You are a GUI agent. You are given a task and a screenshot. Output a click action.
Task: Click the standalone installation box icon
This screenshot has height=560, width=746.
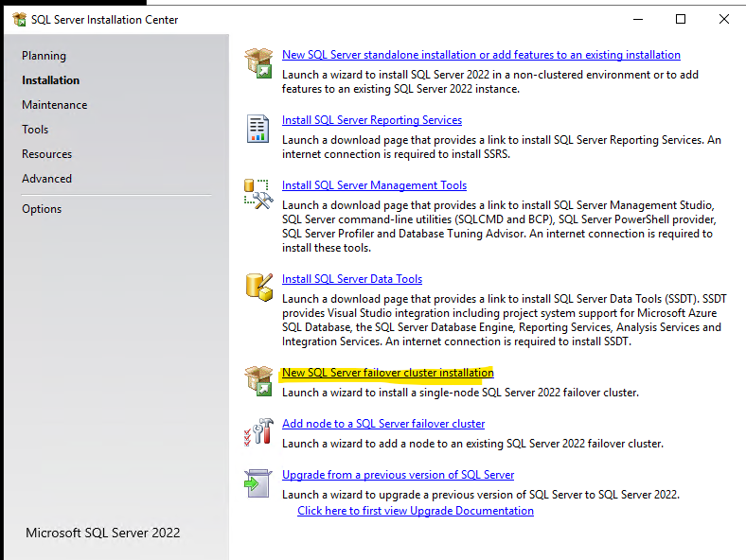(258, 63)
